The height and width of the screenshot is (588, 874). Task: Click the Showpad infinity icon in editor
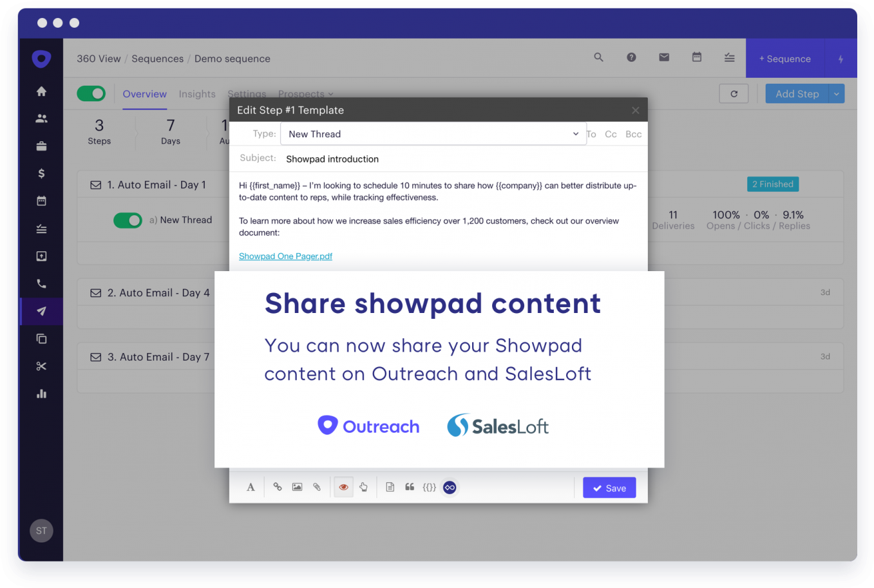pyautogui.click(x=450, y=488)
